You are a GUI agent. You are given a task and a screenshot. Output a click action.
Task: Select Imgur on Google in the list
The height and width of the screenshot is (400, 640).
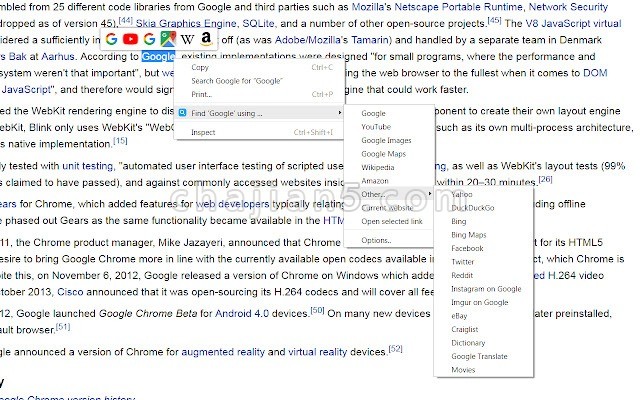point(484,302)
